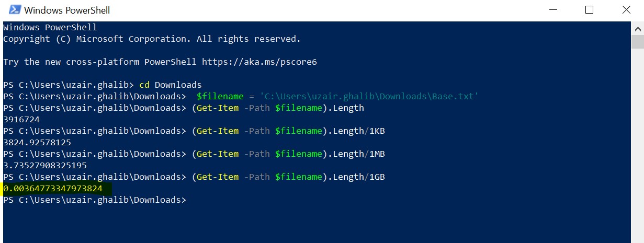Click the 3824.92578125 kilobyte result
Viewport: 644px width, 243px height.
coord(37,142)
